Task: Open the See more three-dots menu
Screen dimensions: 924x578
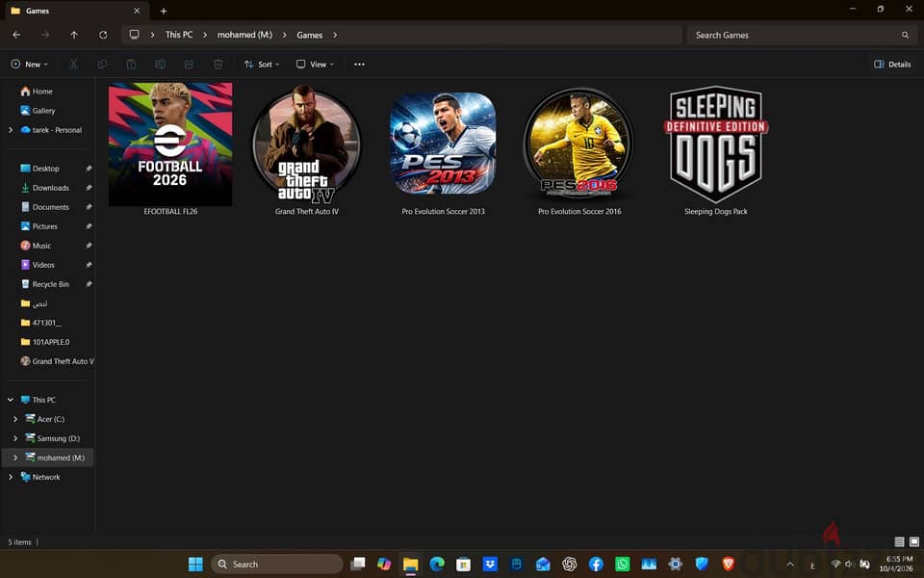Action: point(359,65)
